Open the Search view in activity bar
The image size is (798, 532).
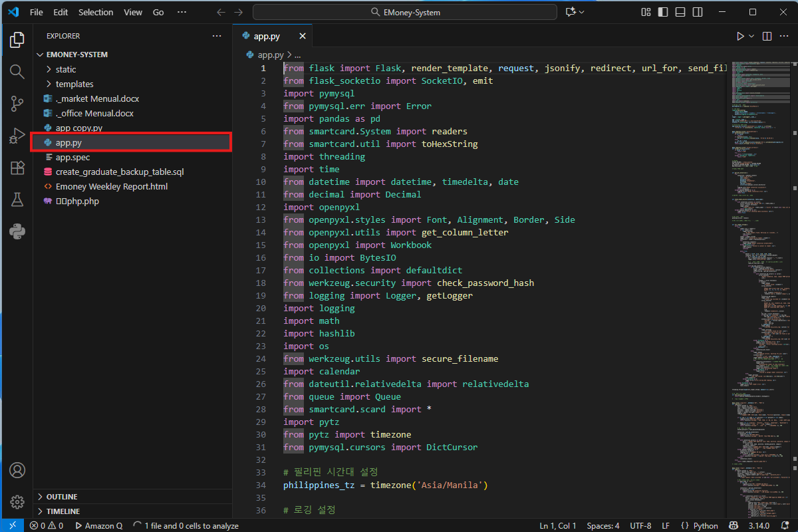point(17,72)
